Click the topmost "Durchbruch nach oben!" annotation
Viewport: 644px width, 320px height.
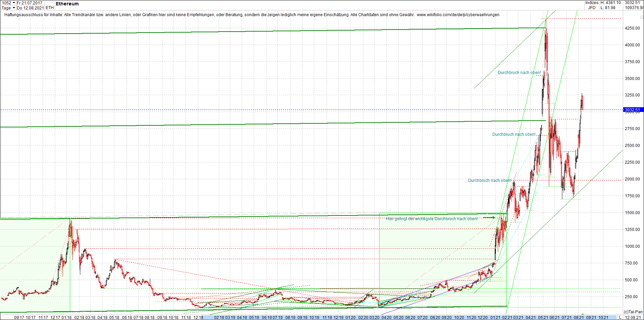point(519,72)
